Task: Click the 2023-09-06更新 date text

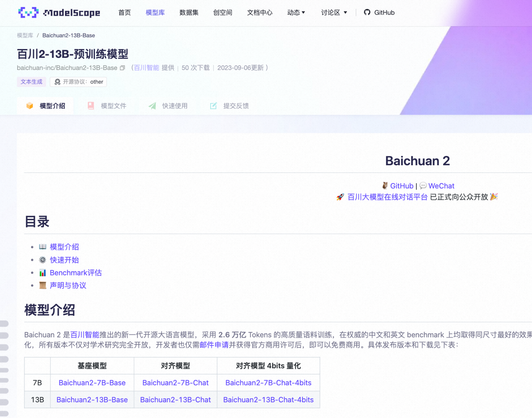Action: [x=240, y=68]
